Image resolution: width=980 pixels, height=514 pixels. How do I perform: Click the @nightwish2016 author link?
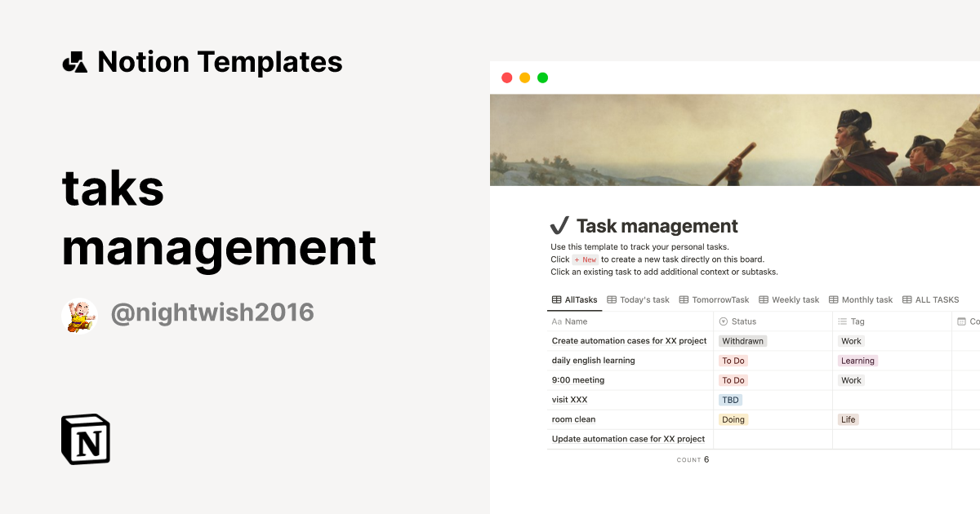[213, 311]
